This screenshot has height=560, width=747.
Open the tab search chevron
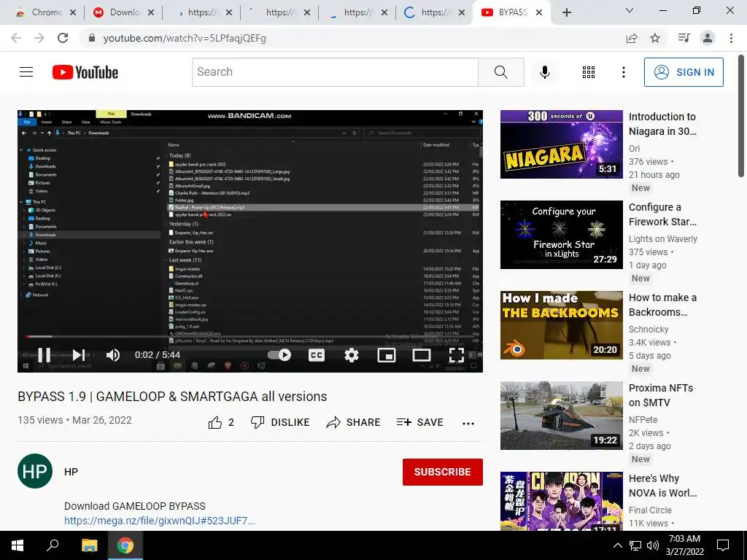pyautogui.click(x=630, y=10)
